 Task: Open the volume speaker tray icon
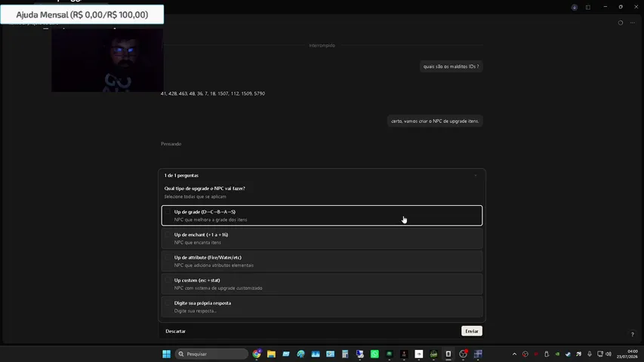point(609,354)
